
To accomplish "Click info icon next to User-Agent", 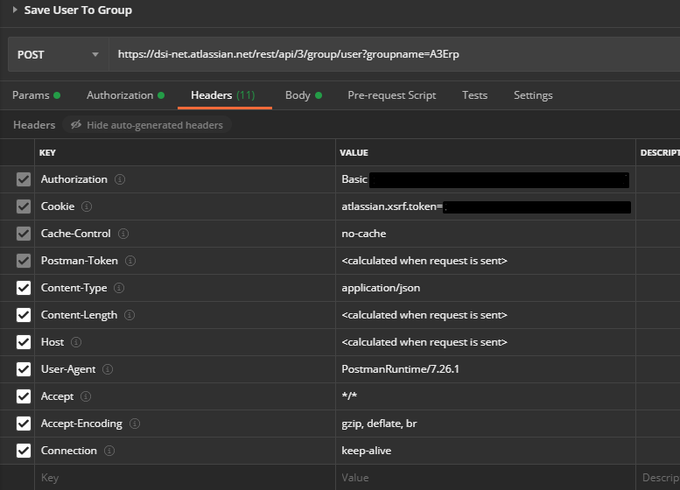I will (x=108, y=369).
